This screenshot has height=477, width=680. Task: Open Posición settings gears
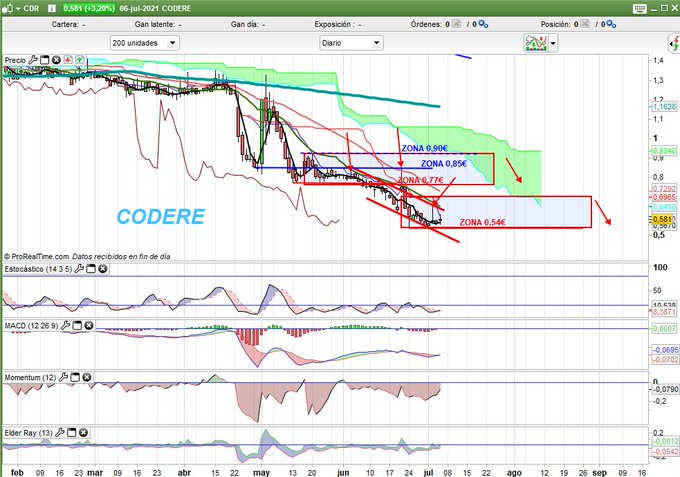click(x=611, y=24)
